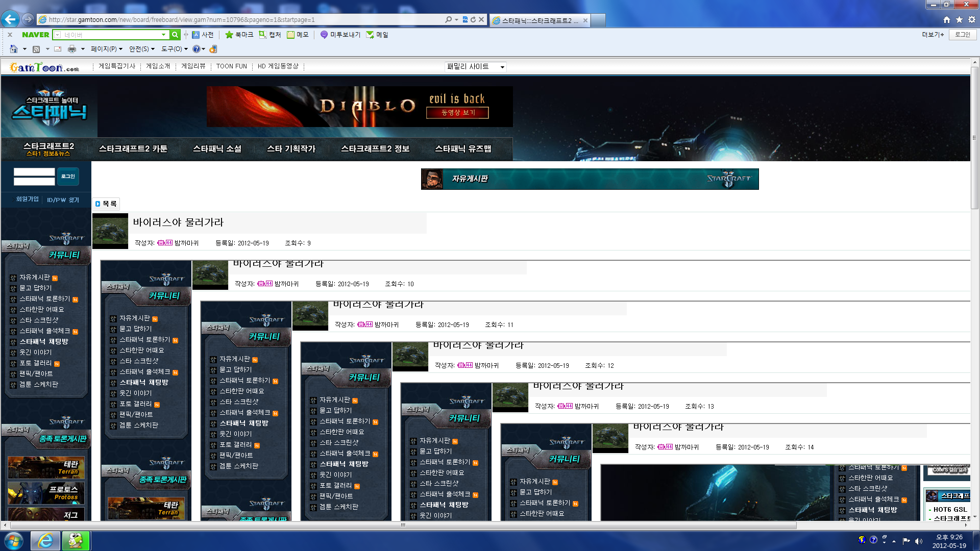Select the 스타패닉 유즈맵 menu tab
This screenshot has height=551, width=980.
pos(462,148)
